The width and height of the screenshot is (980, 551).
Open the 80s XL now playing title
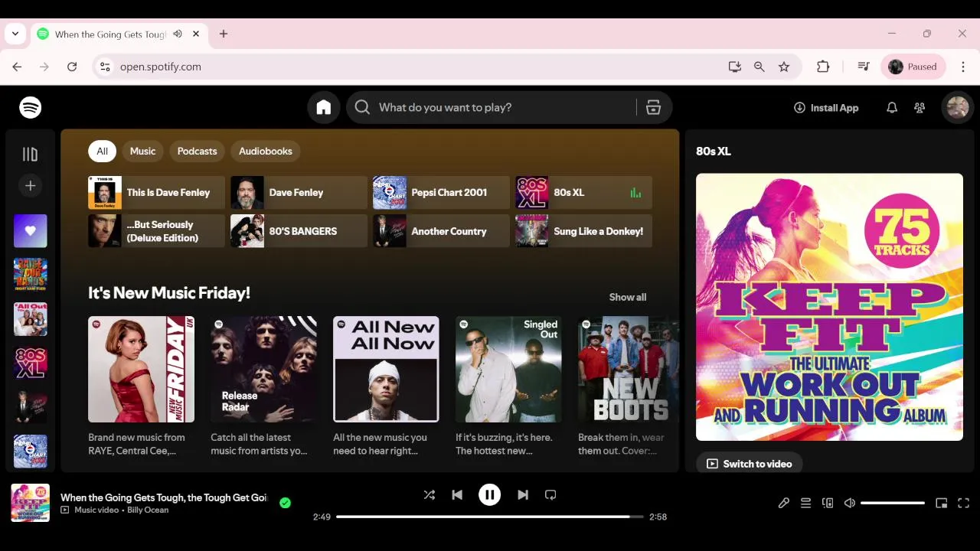[x=714, y=152]
